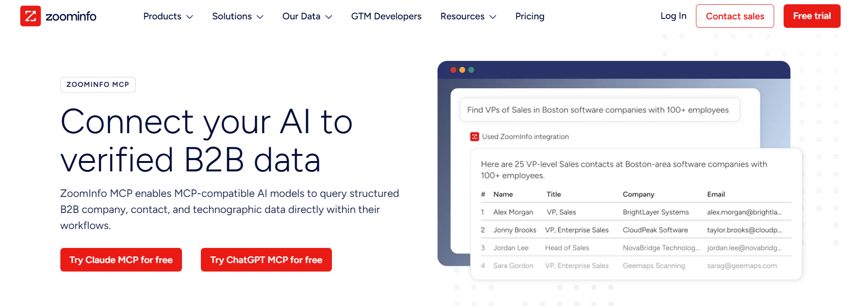Click the Email column header

tap(716, 194)
